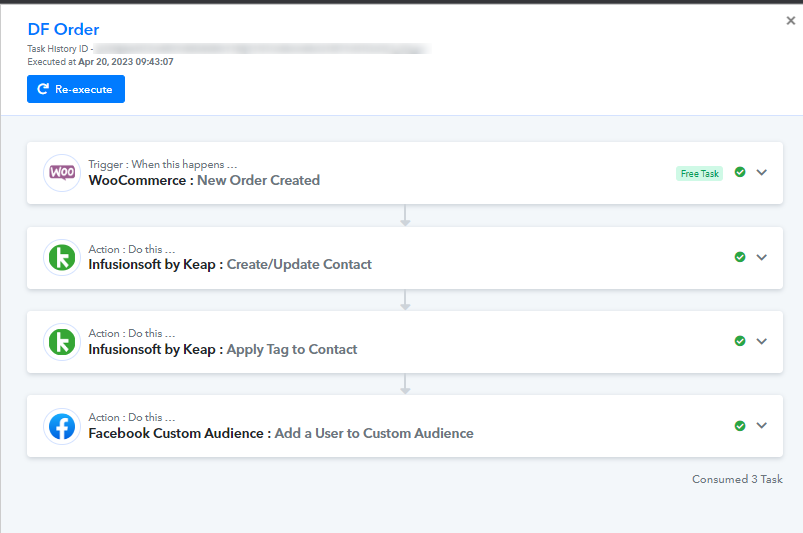Click the 'Consumed 3 Task' text
This screenshot has height=533, width=803.
point(737,479)
